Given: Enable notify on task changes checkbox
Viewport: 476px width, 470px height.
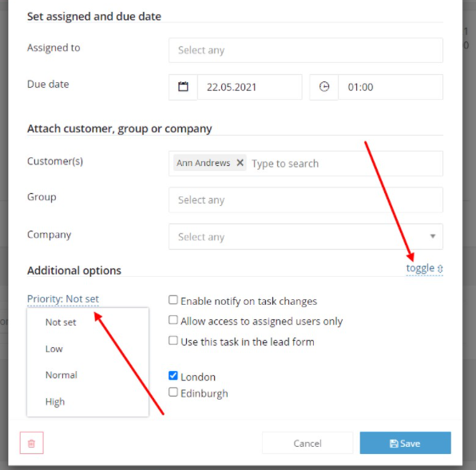Looking at the screenshot, I should pos(173,300).
